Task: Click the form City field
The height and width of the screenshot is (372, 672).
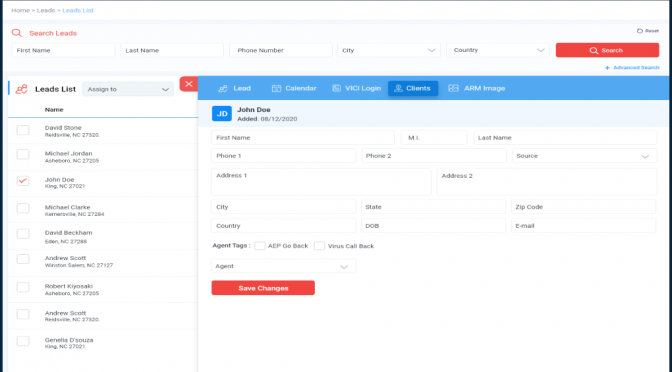Action: point(283,207)
